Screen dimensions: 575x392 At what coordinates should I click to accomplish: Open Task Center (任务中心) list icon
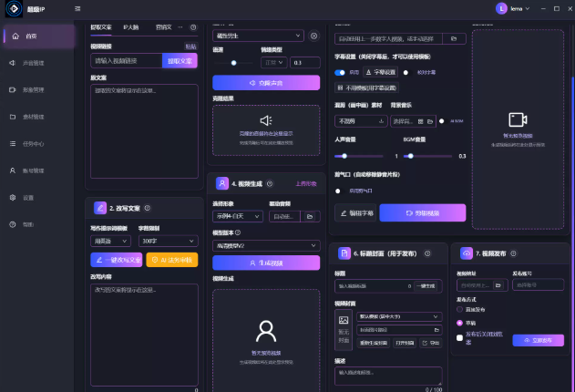coord(13,144)
